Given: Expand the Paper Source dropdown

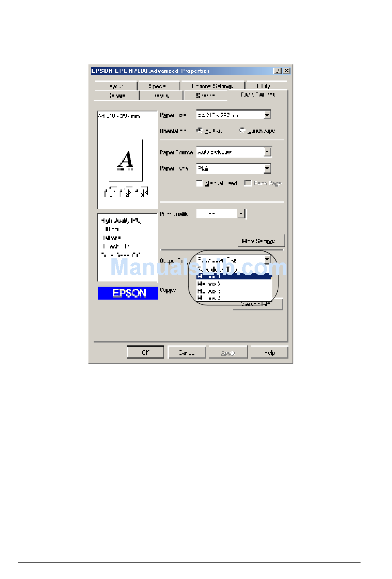Looking at the screenshot, I should 267,152.
